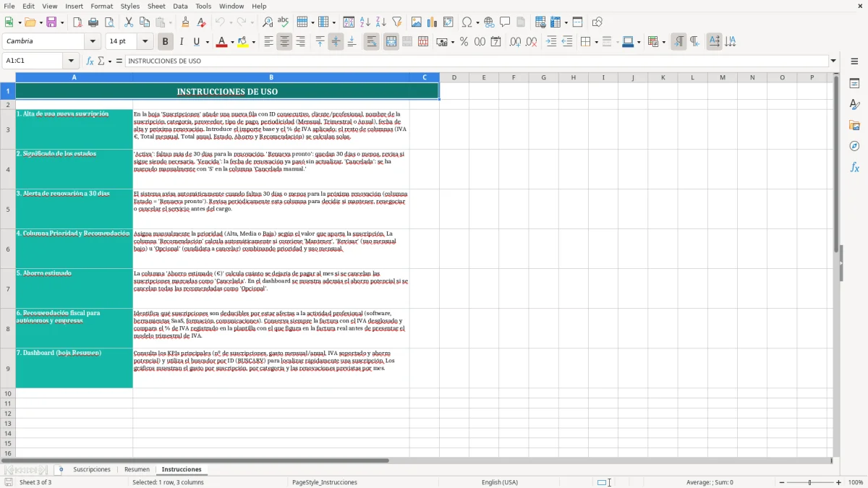The image size is (868, 488).
Task: Expand the formula bar
Action: pos(833,61)
